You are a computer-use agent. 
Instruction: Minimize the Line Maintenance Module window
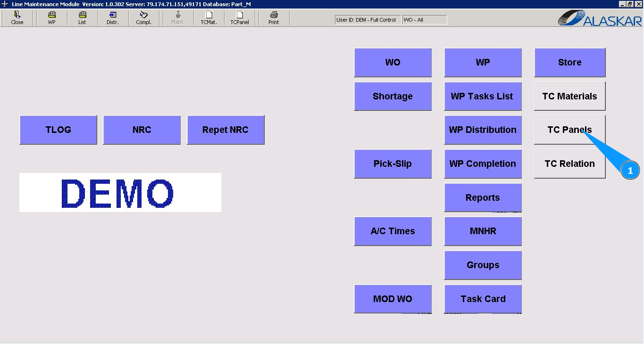[x=623, y=4]
